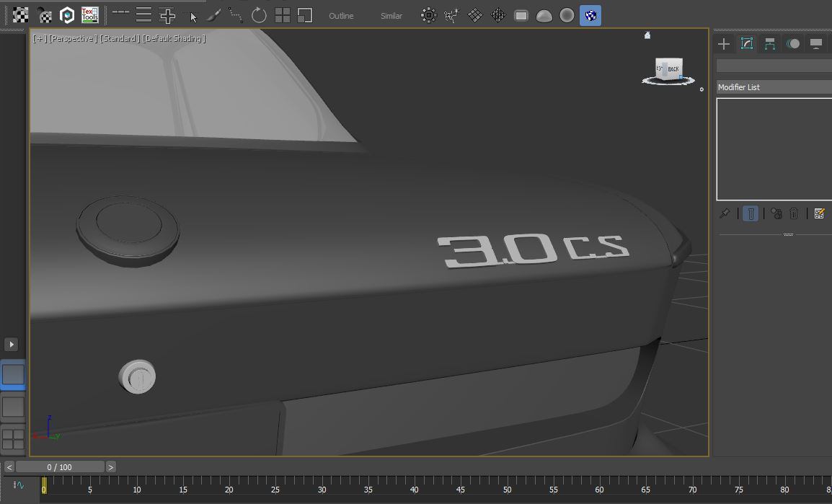The width and height of the screenshot is (832, 504).
Task: Switch to the Modify panel tab
Action: click(747, 44)
